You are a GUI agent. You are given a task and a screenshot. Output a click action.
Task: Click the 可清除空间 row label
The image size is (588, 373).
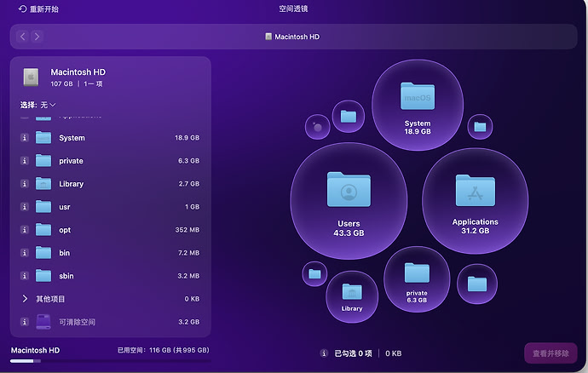[77, 322]
